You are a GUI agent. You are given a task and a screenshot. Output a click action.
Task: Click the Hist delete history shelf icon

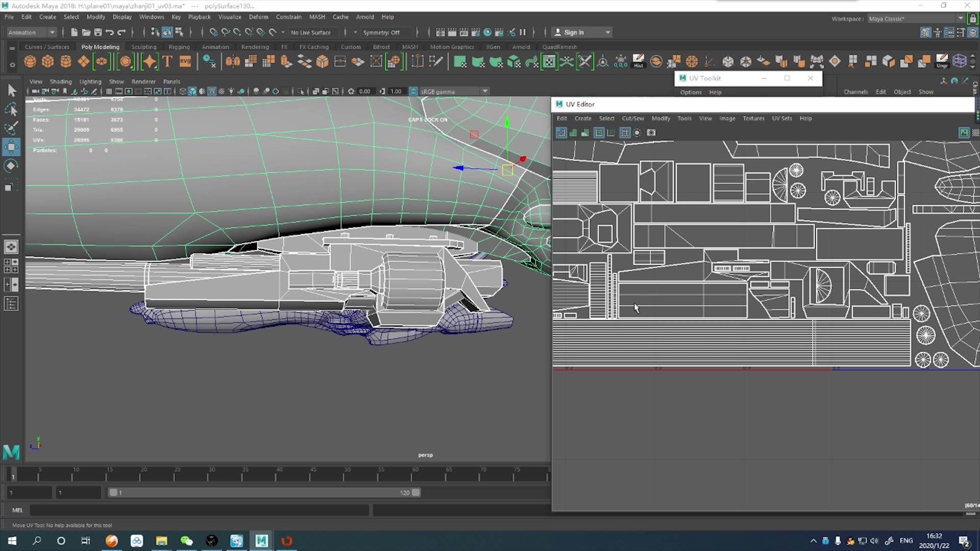pos(638,62)
